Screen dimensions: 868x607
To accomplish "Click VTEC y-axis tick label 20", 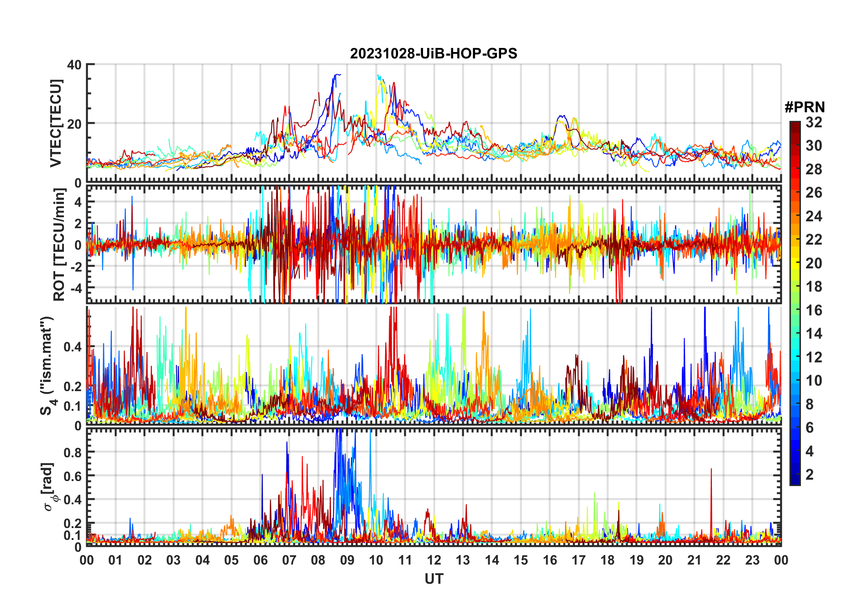I will click(74, 124).
